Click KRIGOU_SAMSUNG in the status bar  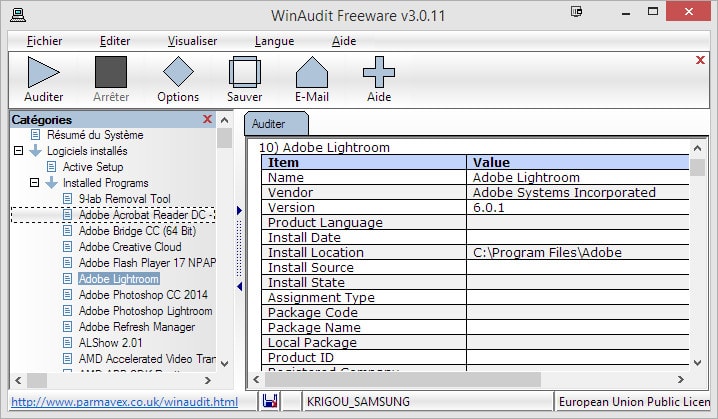(x=358, y=402)
